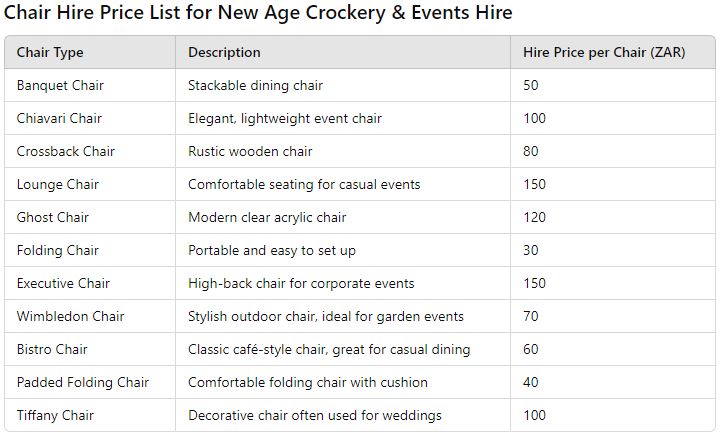The image size is (721, 436).
Task: Click the Crossback Chair cell
Action: click(65, 151)
